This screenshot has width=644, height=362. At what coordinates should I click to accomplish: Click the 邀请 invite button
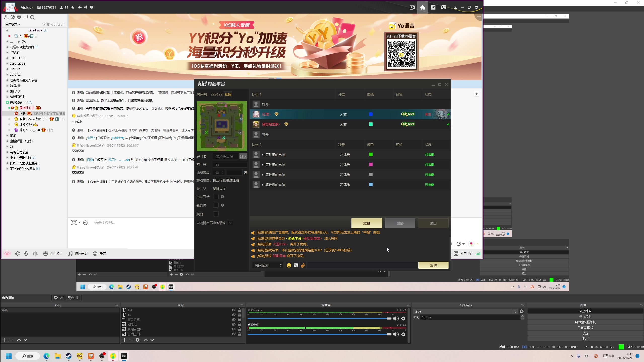tap(400, 223)
